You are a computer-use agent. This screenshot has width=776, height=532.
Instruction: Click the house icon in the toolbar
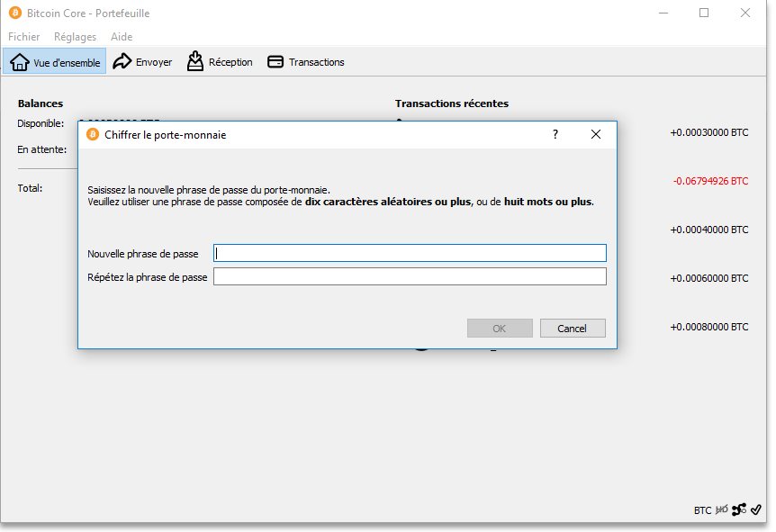[20, 62]
